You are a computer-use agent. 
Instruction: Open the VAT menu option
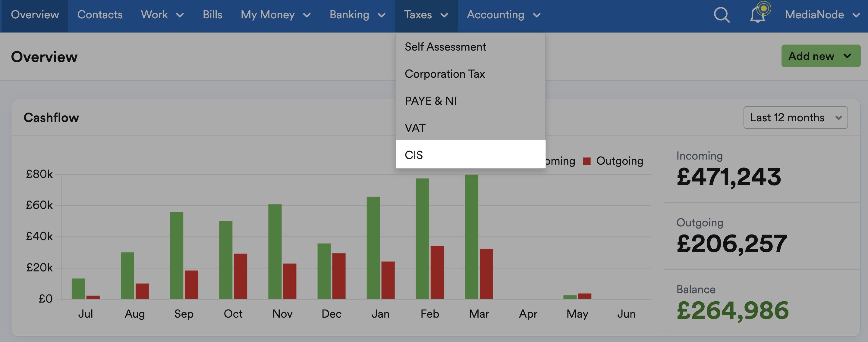415,128
